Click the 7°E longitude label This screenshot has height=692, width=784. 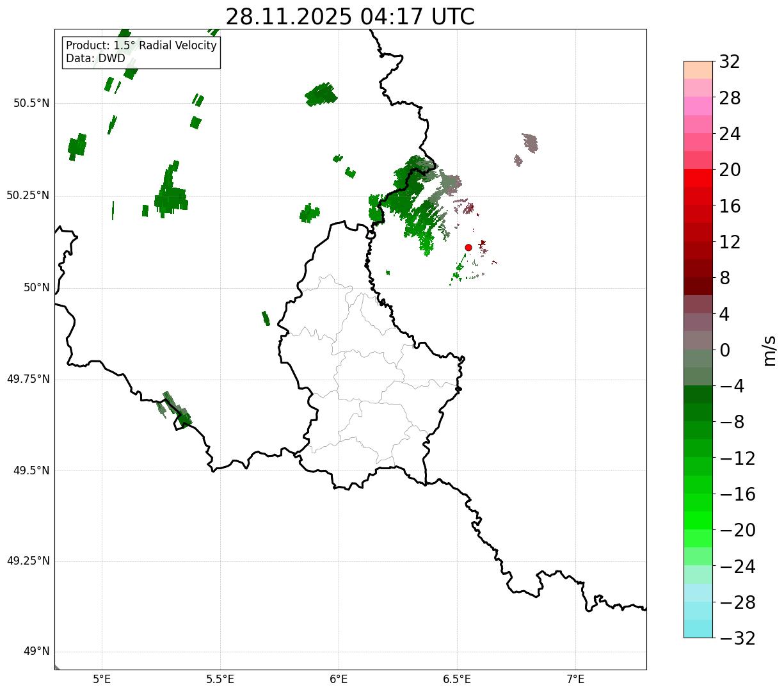point(575,679)
